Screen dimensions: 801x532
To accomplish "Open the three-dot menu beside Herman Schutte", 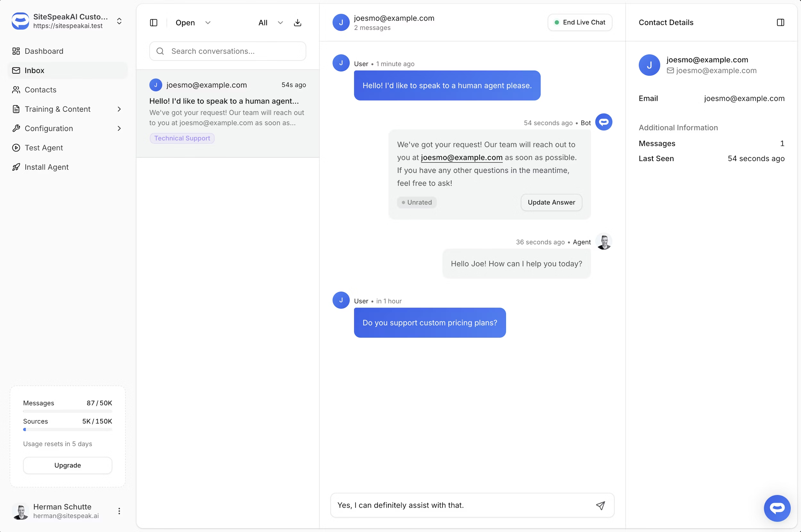I will coord(119,511).
